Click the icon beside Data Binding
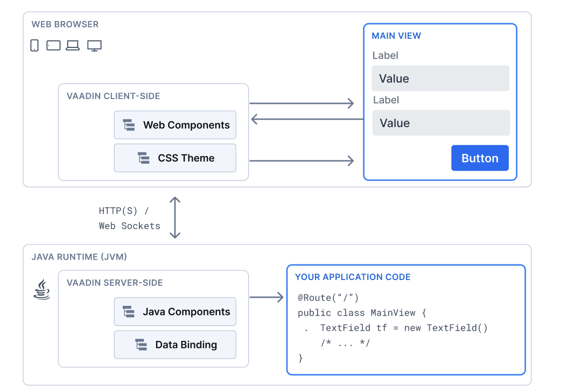The height and width of the screenshot is (392, 575). (x=141, y=345)
